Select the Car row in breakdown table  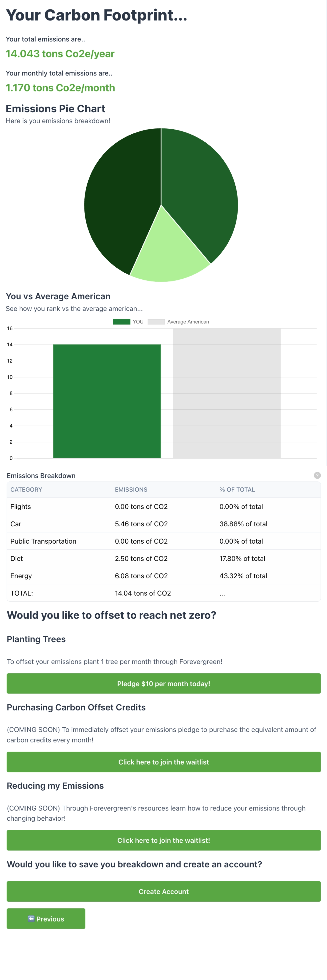[163, 524]
